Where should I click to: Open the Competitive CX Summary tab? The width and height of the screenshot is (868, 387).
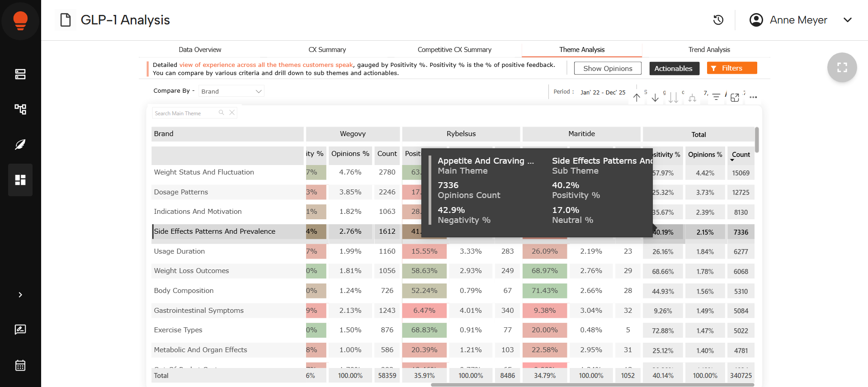pyautogui.click(x=454, y=50)
